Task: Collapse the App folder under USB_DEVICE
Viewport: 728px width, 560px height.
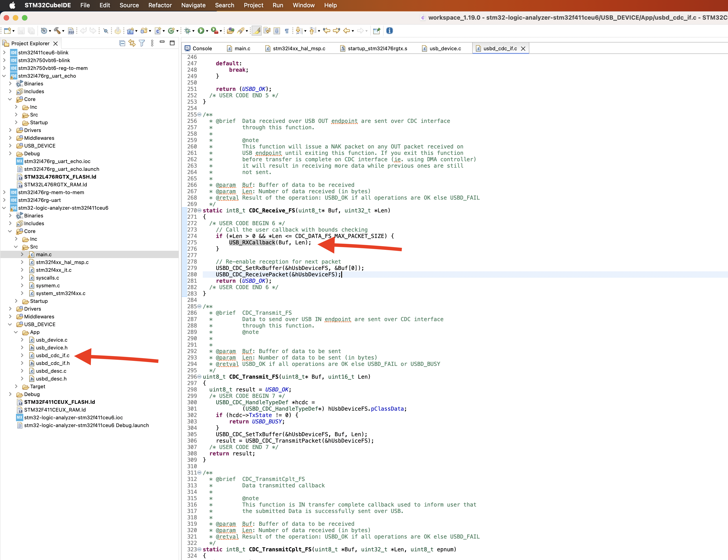Action: pos(16,332)
